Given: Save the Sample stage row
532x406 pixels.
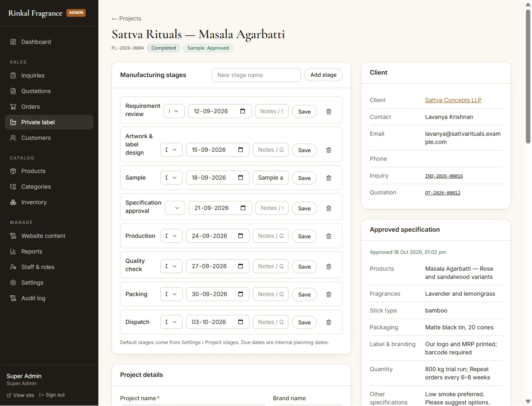Looking at the screenshot, I should pos(304,178).
